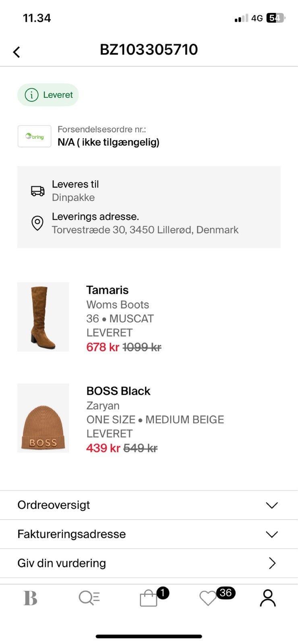Open the account profile icon
The image size is (298, 644).
[x=267, y=598]
